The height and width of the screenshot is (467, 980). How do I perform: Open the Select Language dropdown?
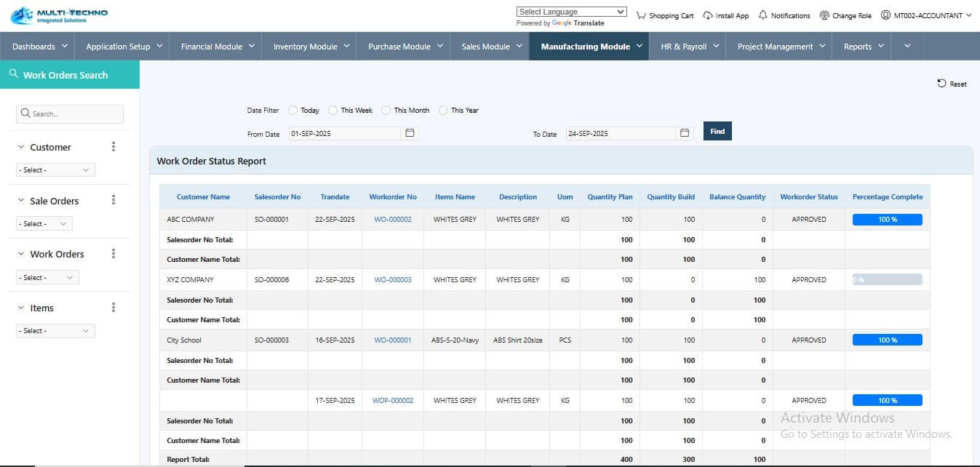click(x=571, y=12)
